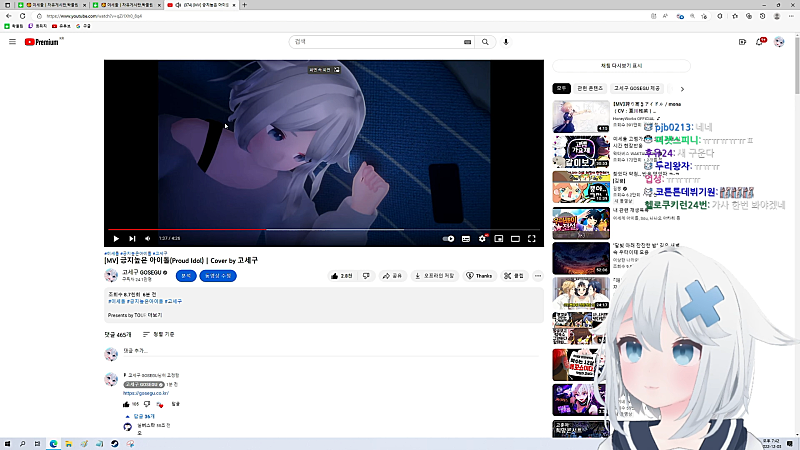Select the 모두 filter chip
The width and height of the screenshot is (800, 450).
[561, 88]
